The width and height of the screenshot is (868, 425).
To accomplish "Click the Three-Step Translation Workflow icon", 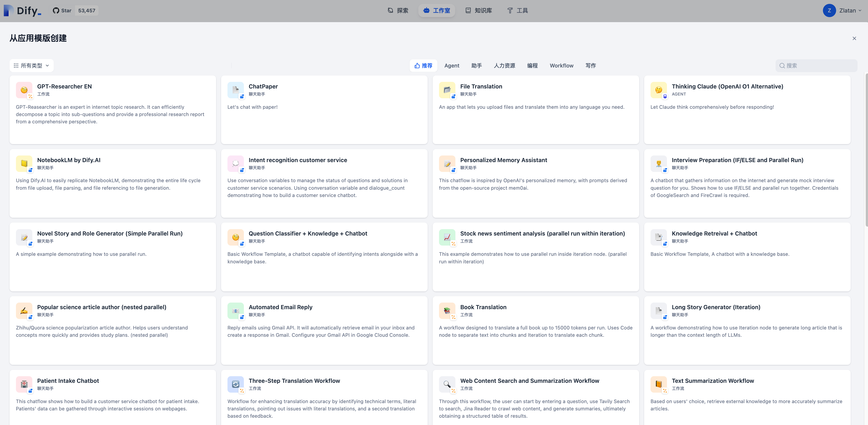I will (235, 384).
